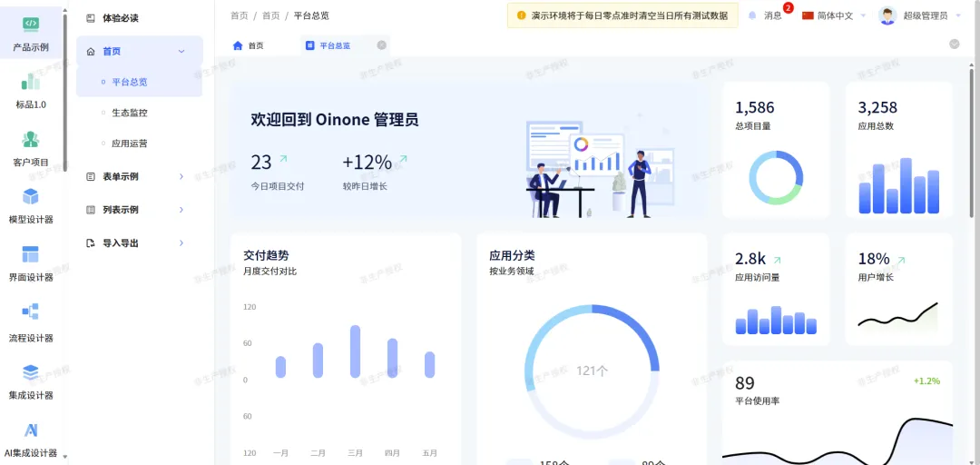Click the 平台总览 breadcrumb text
This screenshot has width=980, height=465.
[x=311, y=15]
